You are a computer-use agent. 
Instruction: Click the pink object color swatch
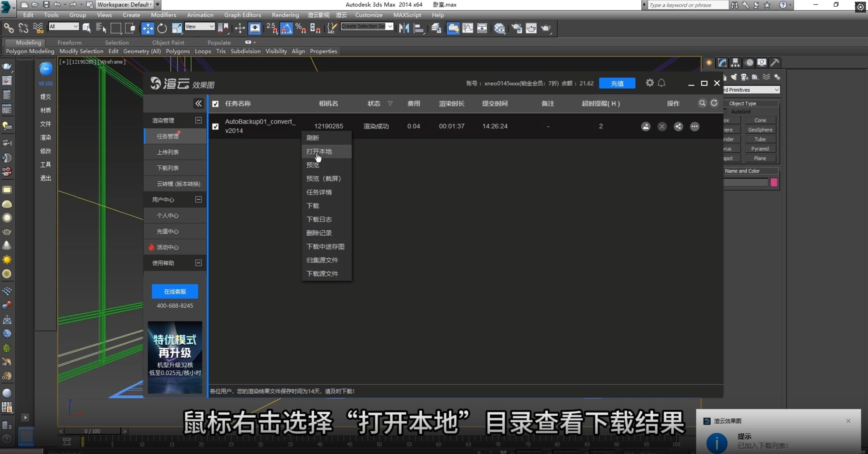click(774, 182)
